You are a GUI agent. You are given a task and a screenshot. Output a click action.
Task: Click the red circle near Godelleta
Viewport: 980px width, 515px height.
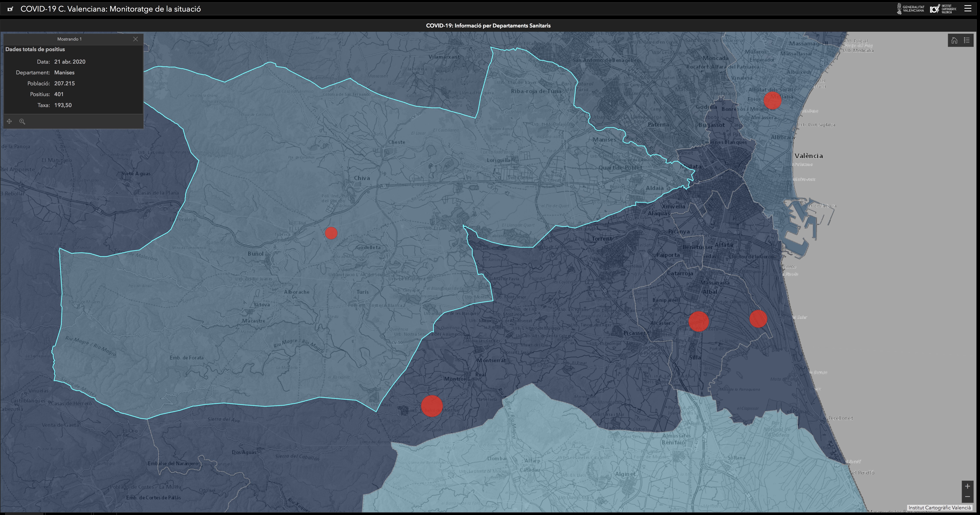point(331,233)
